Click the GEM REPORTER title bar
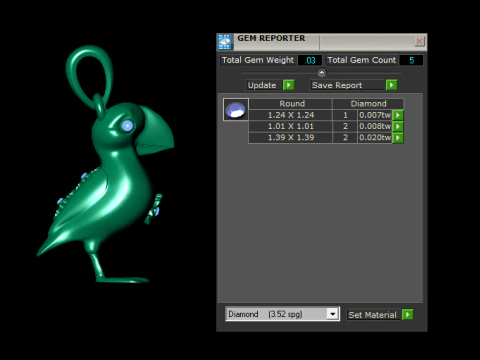This screenshot has width=480, height=360. [x=321, y=41]
